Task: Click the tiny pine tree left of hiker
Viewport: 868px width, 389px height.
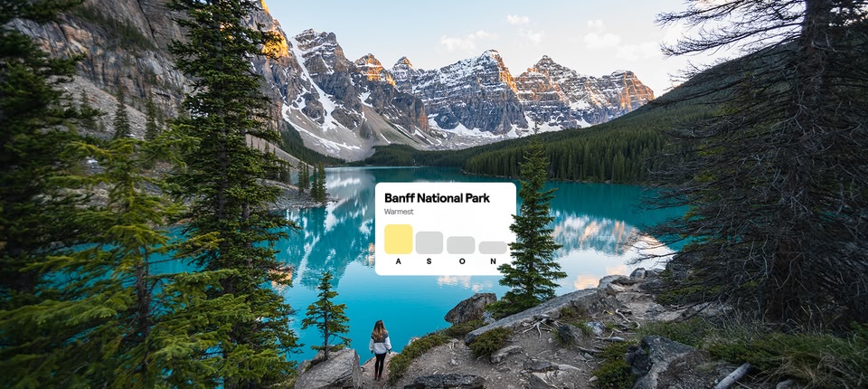Action: tap(326, 314)
